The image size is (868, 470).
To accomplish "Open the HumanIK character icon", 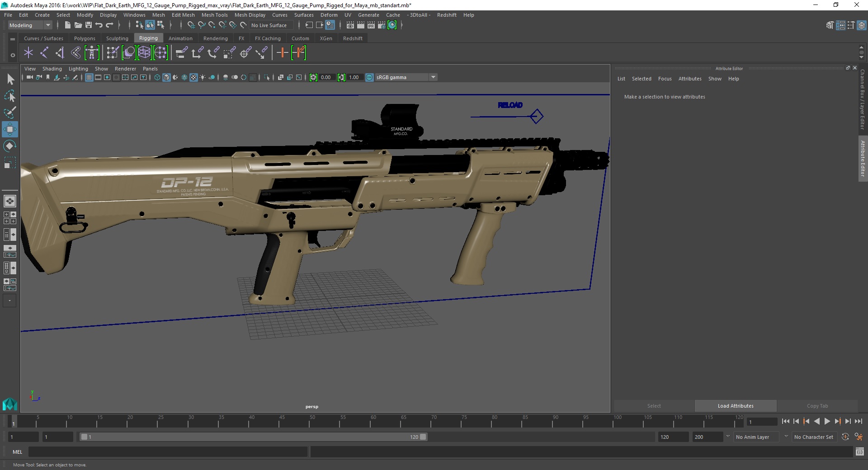I will point(92,53).
